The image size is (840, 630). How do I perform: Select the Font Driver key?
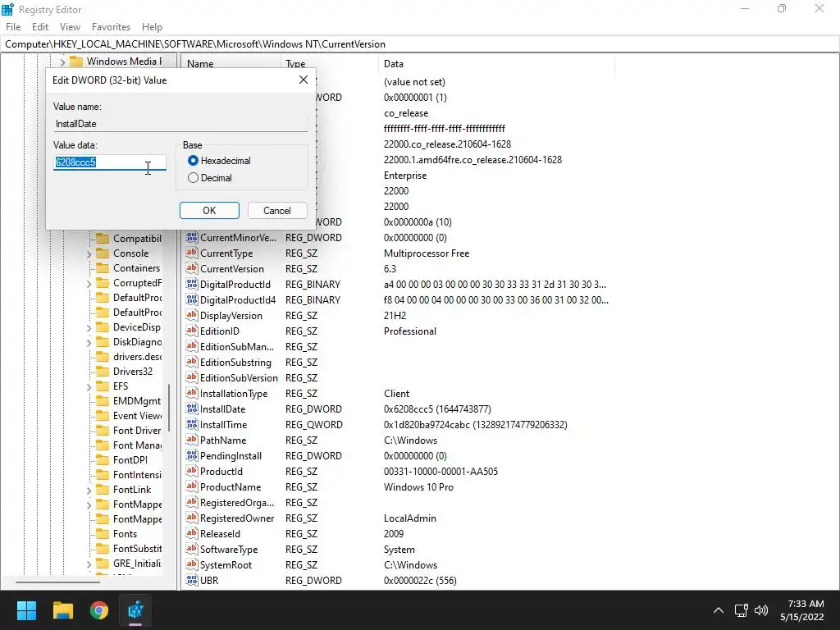(137, 430)
